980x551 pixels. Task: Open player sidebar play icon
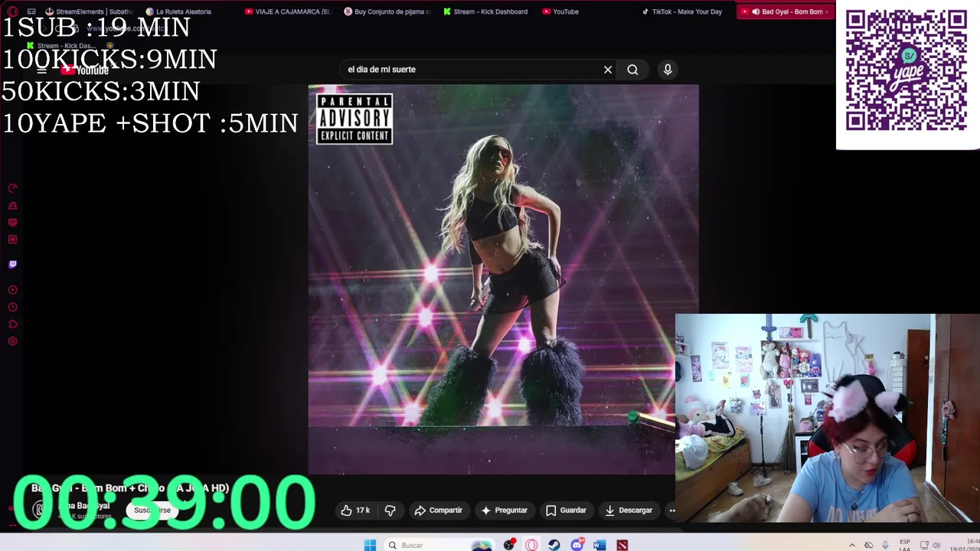point(12,290)
